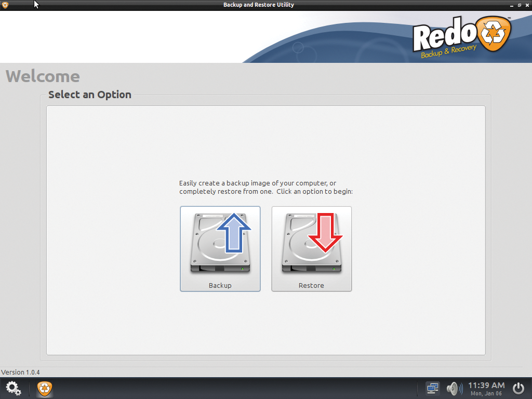Click the clock showing 11:39 AM

pos(486,384)
